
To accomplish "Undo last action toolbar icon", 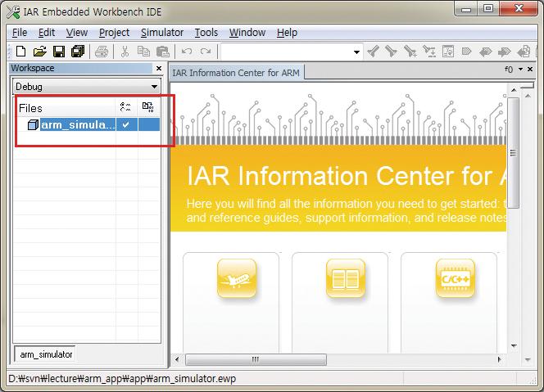I will (x=187, y=52).
